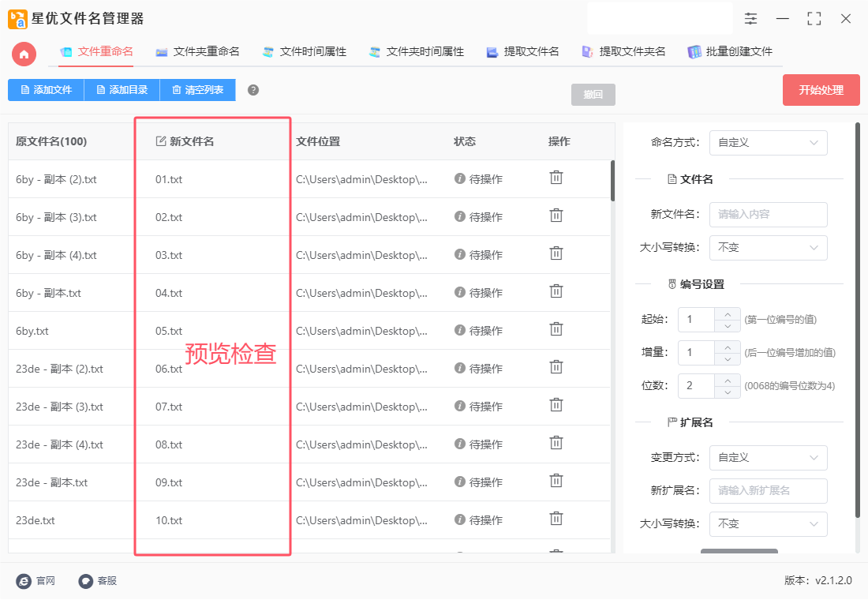This screenshot has height=600, width=868.
Task: Click the edit icon beside 新文件名 header
Action: (160, 141)
